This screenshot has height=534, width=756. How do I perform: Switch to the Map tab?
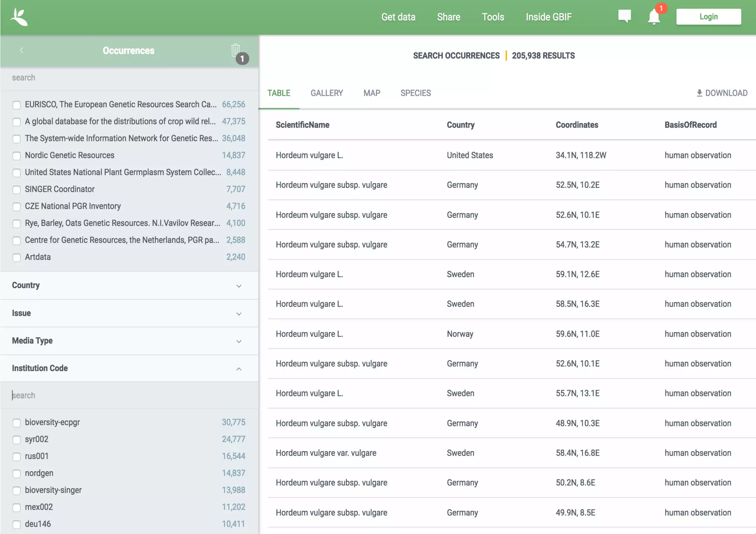[372, 93]
